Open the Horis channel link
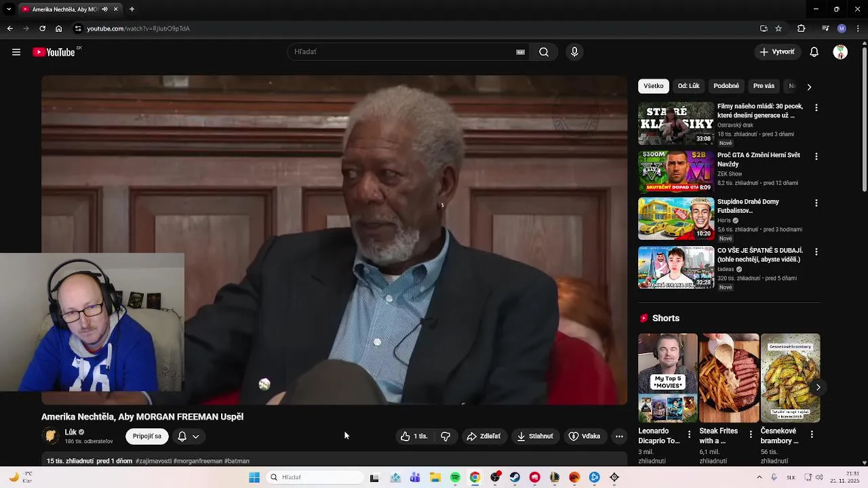The height and width of the screenshot is (488, 868). tap(724, 221)
